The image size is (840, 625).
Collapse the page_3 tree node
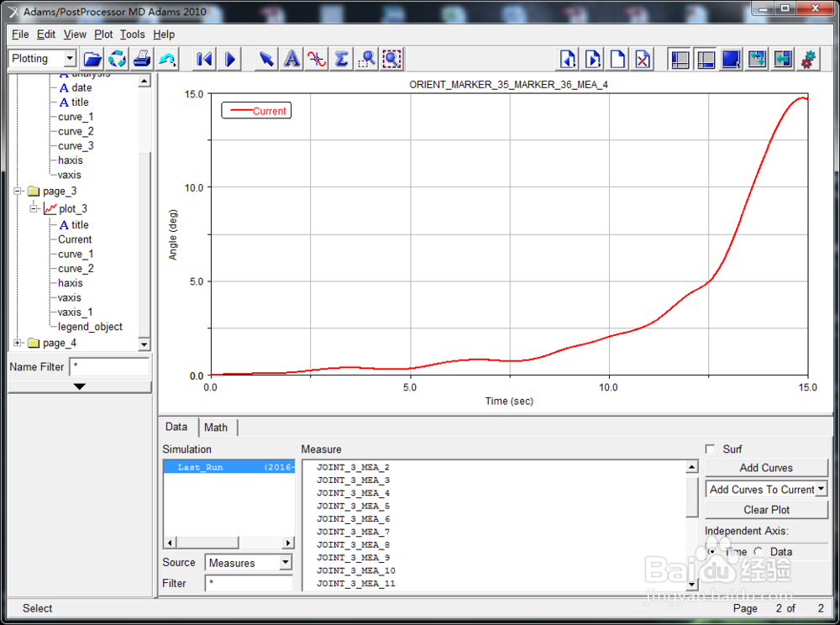(x=17, y=192)
